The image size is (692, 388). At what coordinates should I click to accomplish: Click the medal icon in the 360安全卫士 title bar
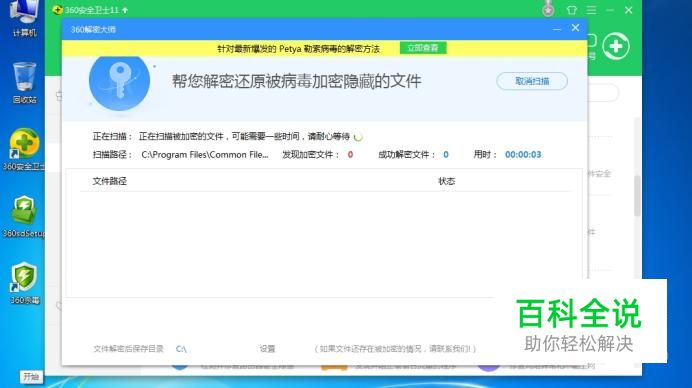point(548,9)
